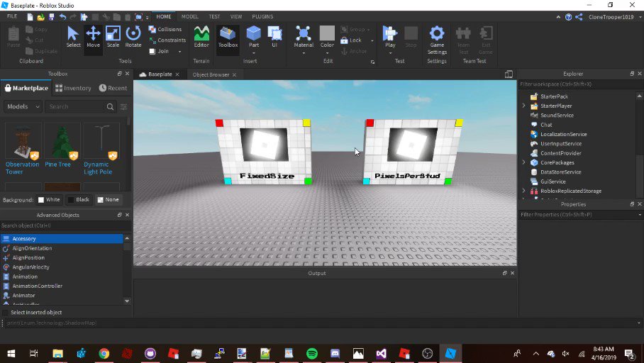Image resolution: width=644 pixels, height=363 pixels.
Task: Open Game Settings
Action: (x=437, y=40)
